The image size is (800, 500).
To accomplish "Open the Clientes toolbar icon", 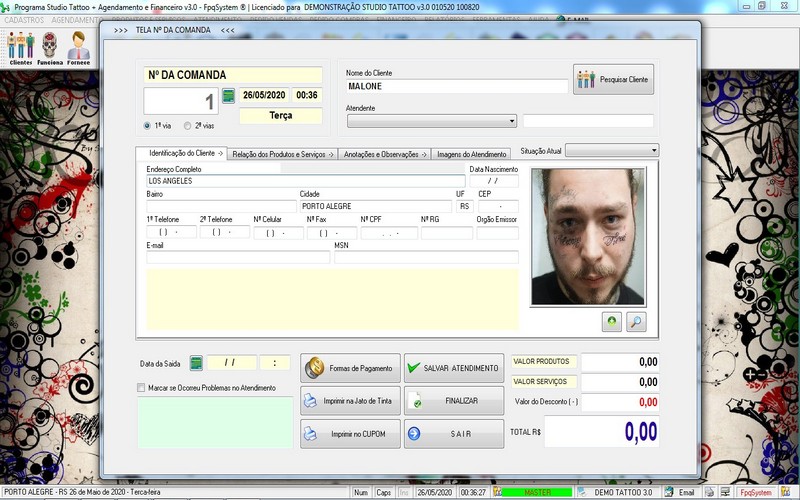I will click(20, 48).
